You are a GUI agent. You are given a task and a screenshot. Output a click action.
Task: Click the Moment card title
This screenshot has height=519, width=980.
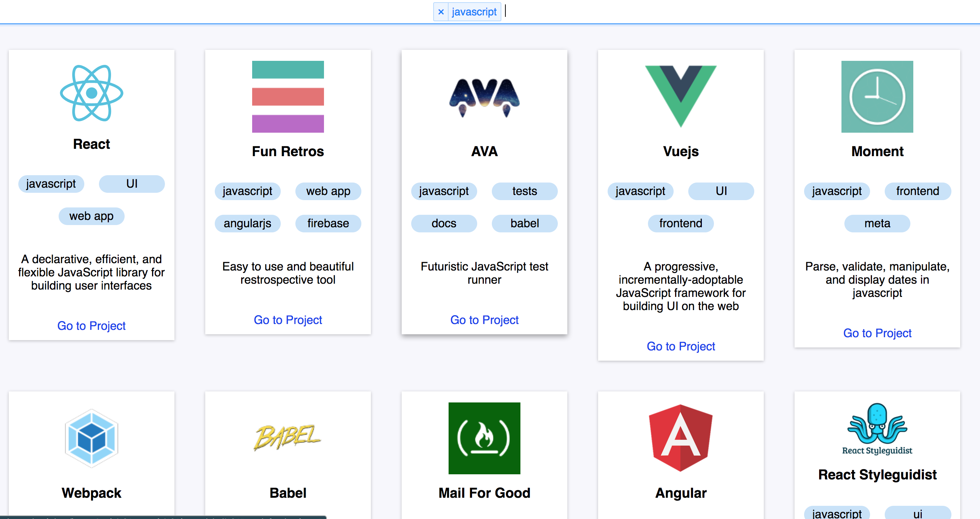[x=877, y=151]
